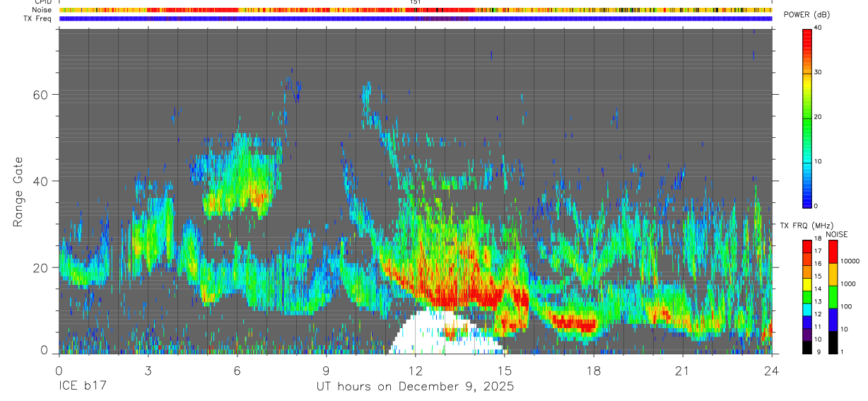The image size is (868, 401).
Task: Click the UT hours on December 9, 2025 title
Action: (415, 387)
